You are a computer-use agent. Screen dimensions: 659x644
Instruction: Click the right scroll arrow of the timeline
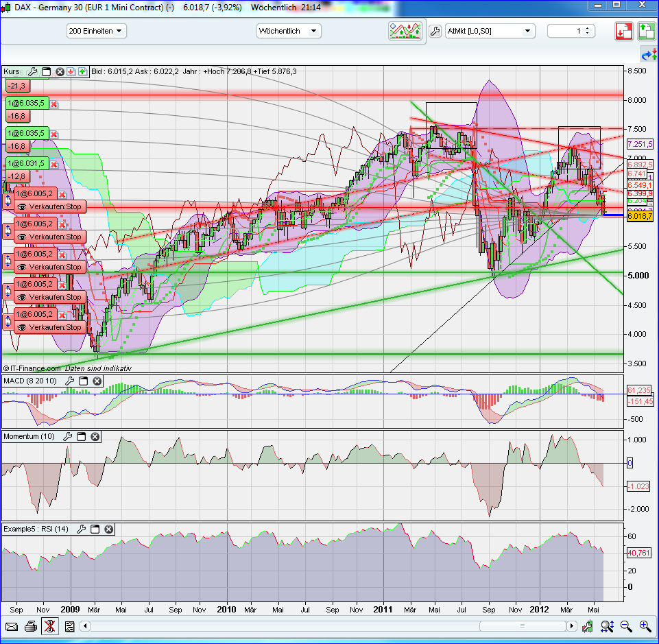click(x=571, y=626)
